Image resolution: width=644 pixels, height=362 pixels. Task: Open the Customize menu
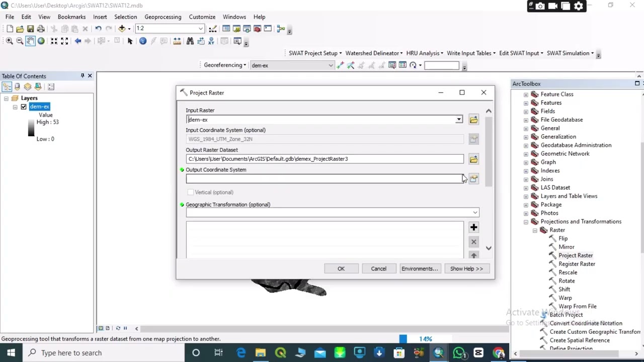coord(202,17)
